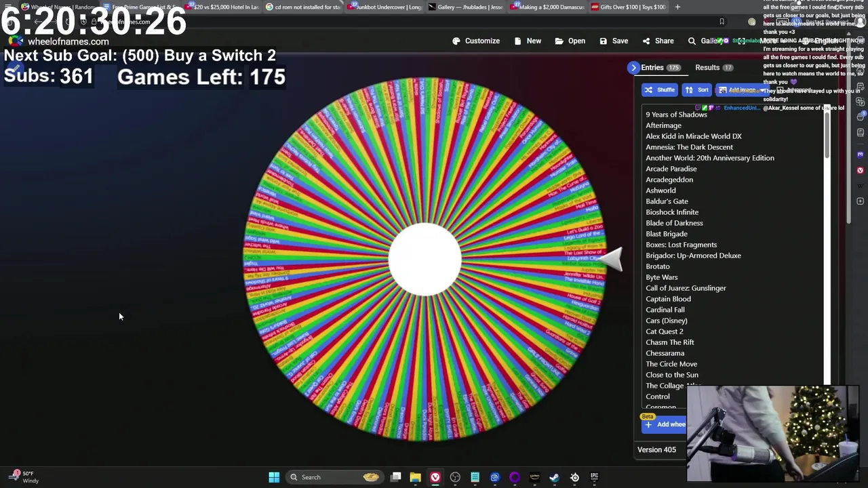The width and height of the screenshot is (868, 488).
Task: Click the entry '9 Years of Shadows'
Action: (x=676, y=115)
